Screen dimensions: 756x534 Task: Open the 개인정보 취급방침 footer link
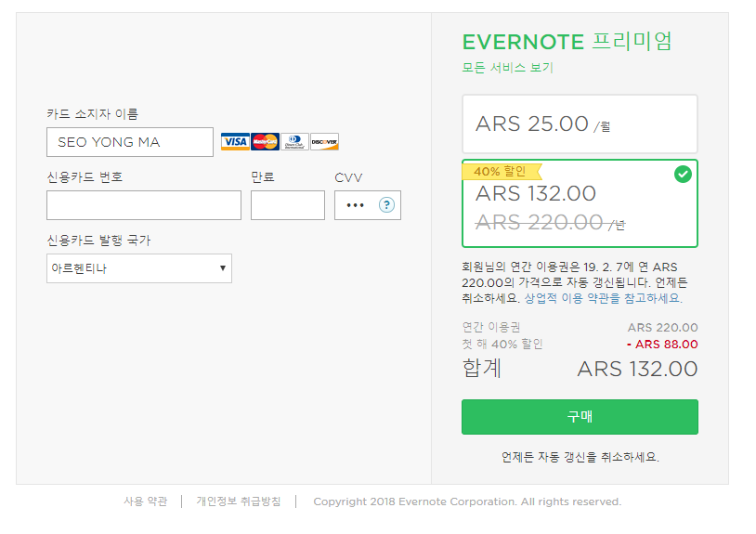click(x=238, y=501)
